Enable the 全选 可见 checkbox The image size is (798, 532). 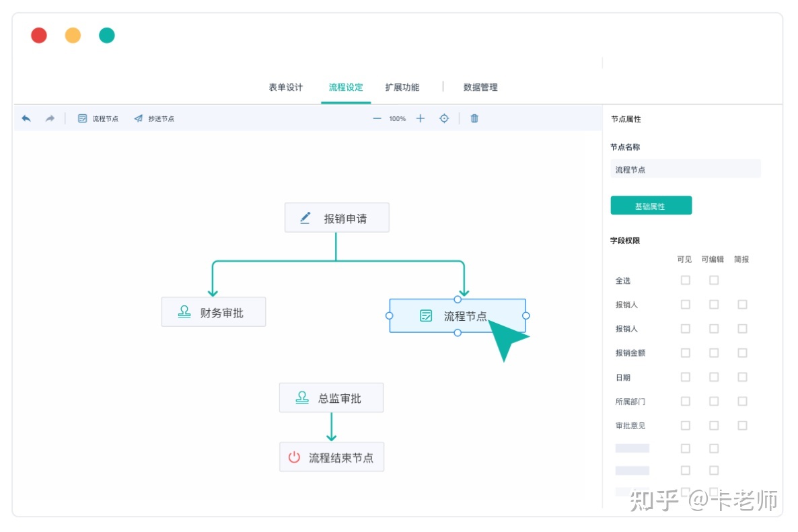click(685, 280)
